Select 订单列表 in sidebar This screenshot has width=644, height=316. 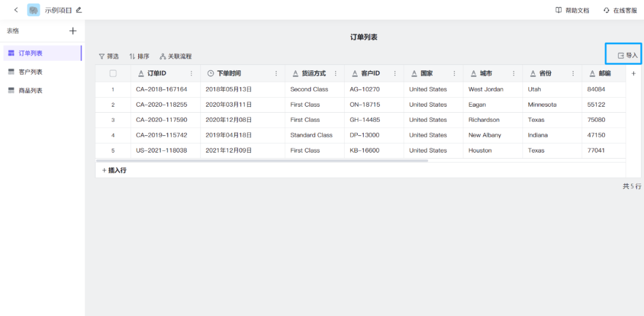(42, 53)
